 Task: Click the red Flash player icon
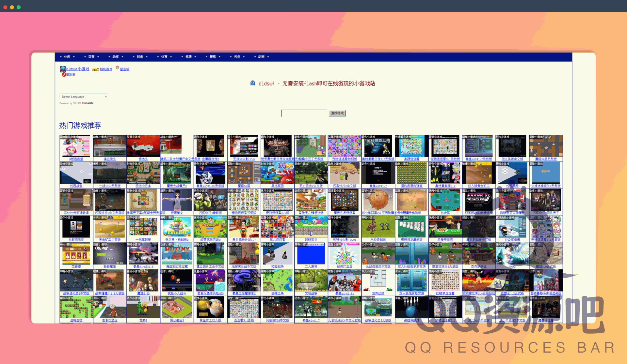64,74
